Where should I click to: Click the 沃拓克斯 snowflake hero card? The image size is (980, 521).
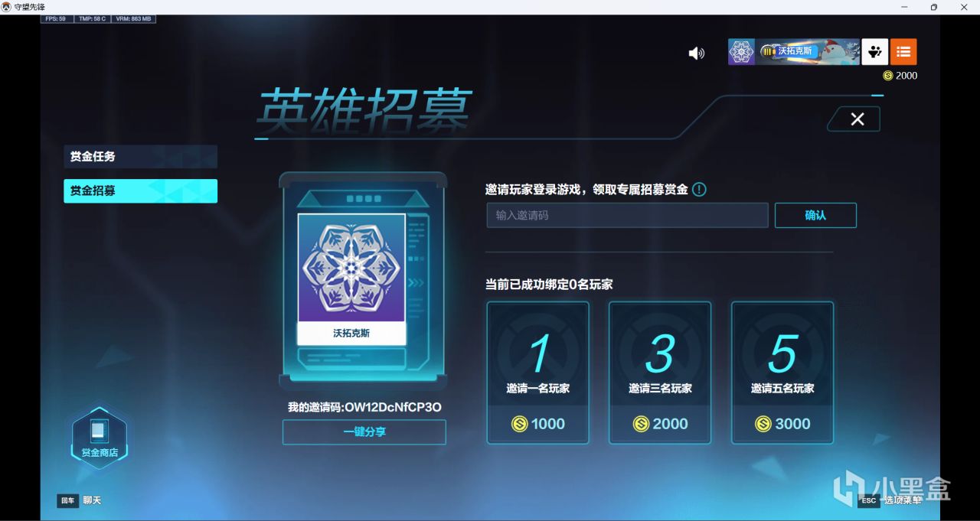[x=351, y=279]
